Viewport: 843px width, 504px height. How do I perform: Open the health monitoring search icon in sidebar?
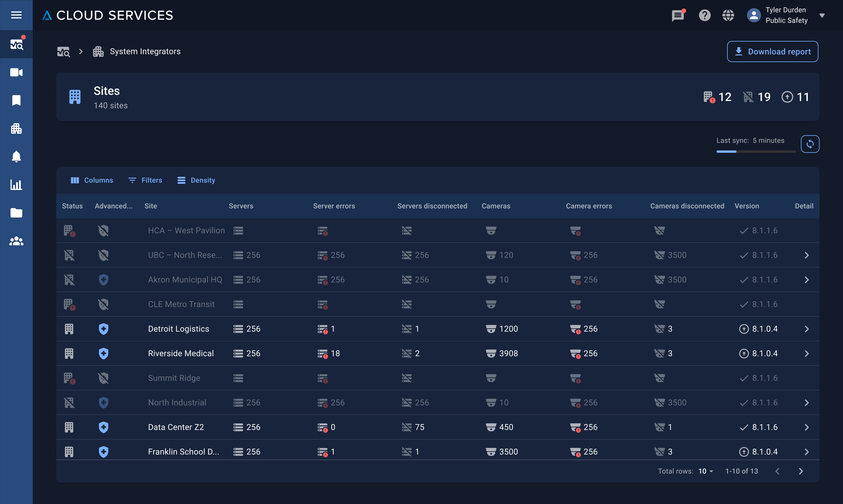click(x=16, y=44)
